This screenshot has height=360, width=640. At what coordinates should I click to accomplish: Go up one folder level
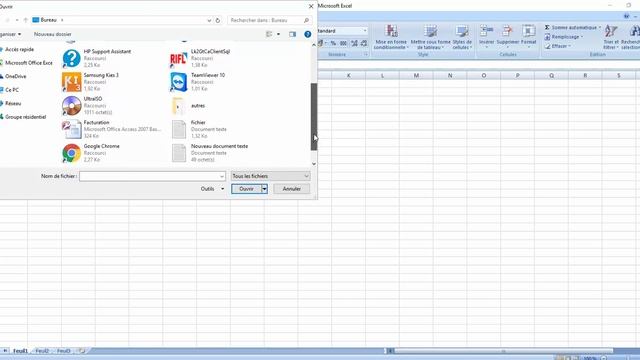[25, 20]
